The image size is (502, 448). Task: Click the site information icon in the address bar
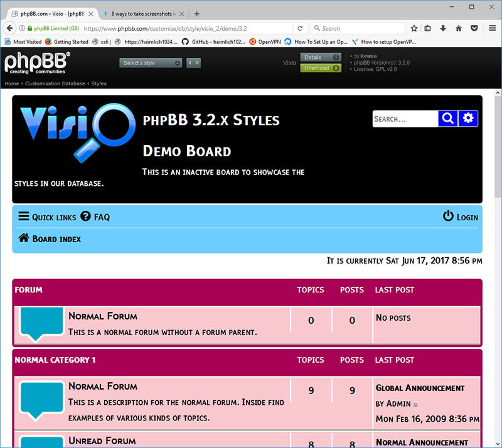tap(22, 28)
